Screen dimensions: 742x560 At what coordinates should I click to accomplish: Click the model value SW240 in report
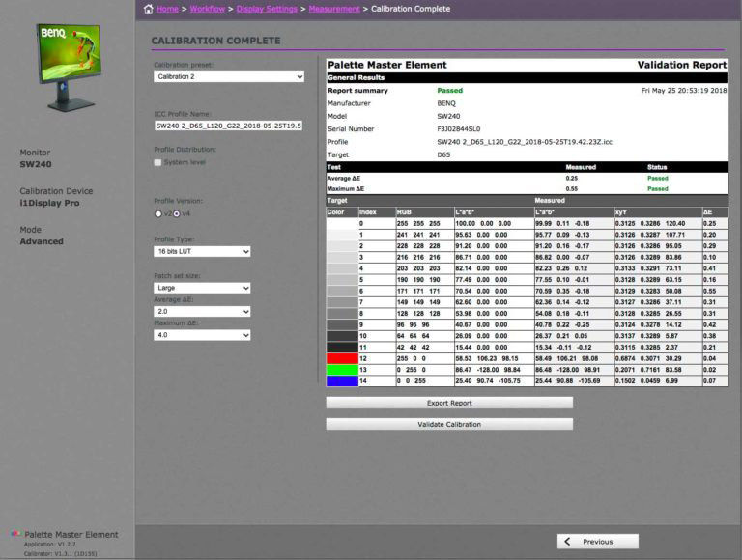coord(448,117)
